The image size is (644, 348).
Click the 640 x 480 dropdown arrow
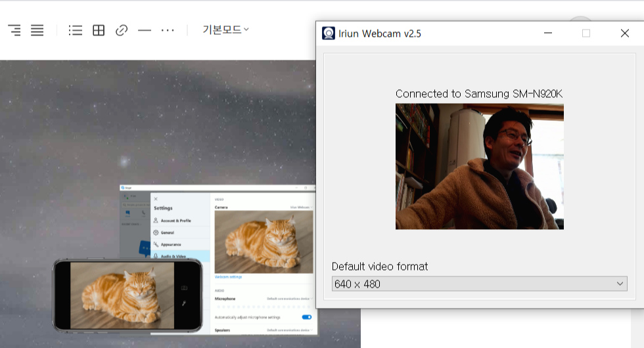click(x=620, y=284)
